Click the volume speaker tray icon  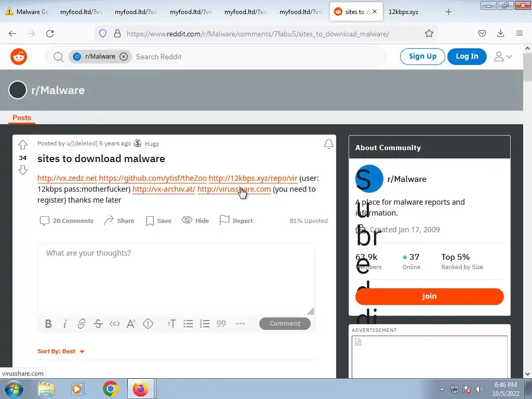[x=479, y=389]
